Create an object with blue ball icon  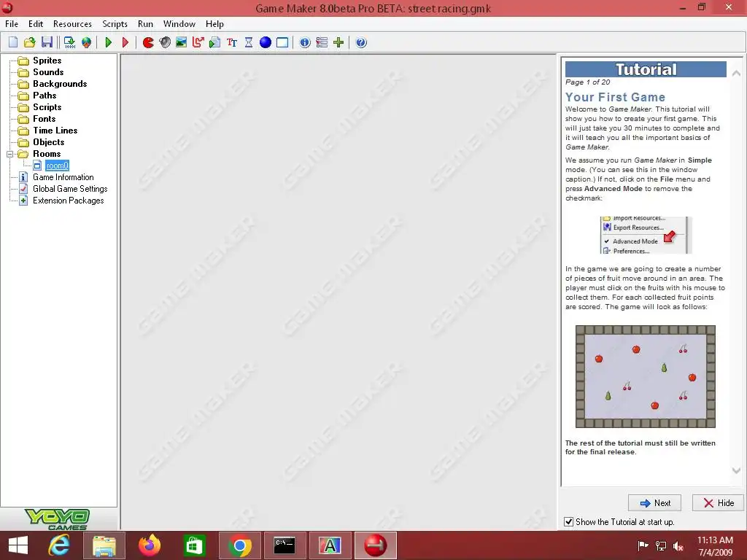(266, 42)
